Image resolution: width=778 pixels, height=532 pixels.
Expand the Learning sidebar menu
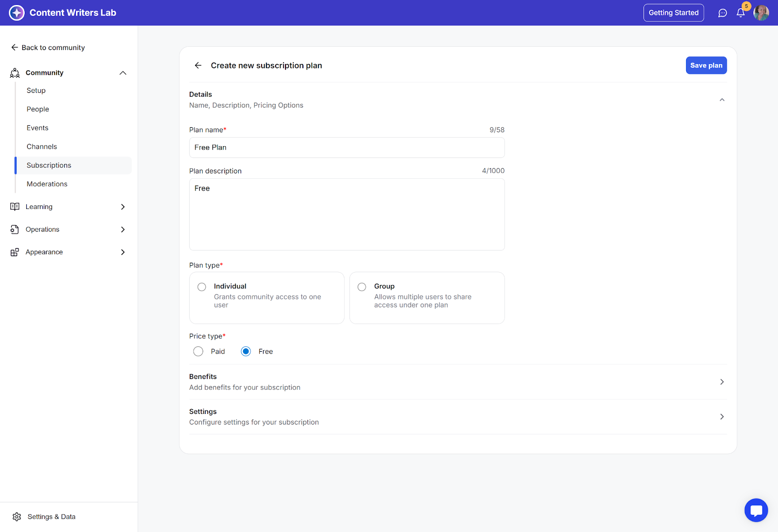[123, 207]
